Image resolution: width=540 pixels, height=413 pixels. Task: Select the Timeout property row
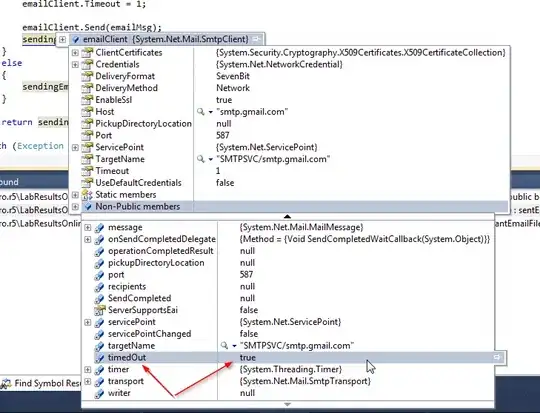coord(289,171)
